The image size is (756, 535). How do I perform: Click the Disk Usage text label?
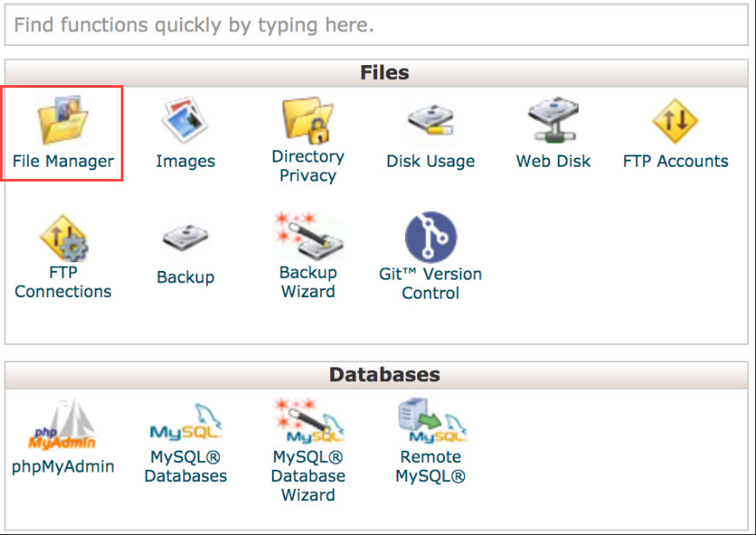[x=430, y=161]
